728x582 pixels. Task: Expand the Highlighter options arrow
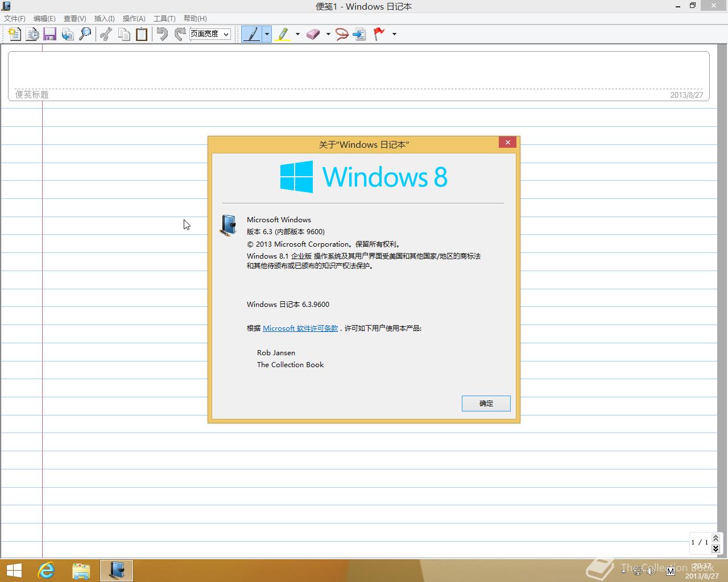pos(297,34)
